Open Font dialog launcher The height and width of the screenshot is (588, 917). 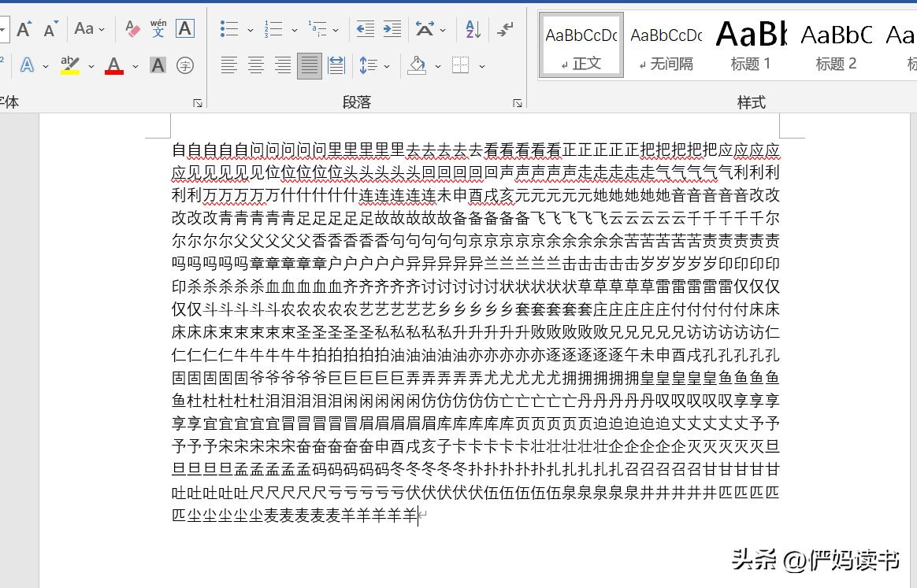point(198,103)
